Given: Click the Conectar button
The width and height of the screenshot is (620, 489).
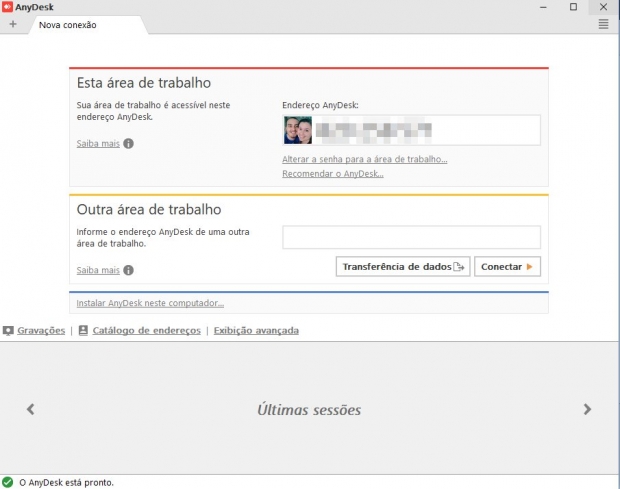Looking at the screenshot, I should tap(507, 266).
